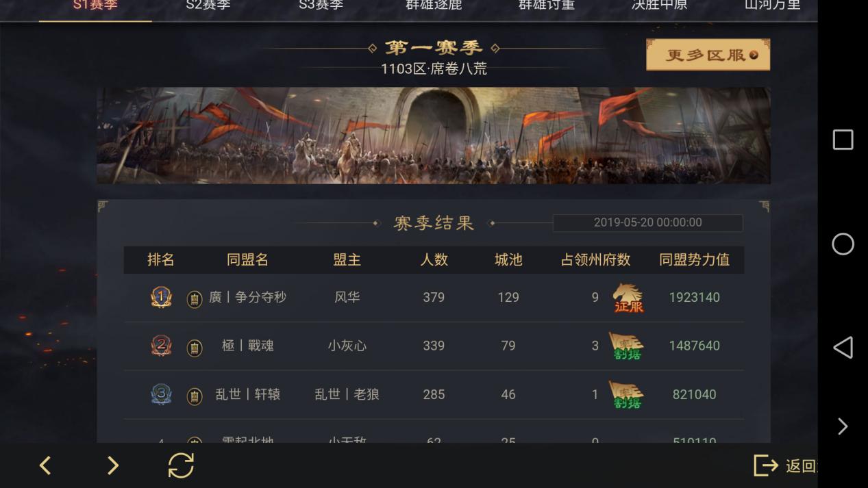Click the rank 2 medal icon
The image size is (868, 488).
(x=161, y=346)
